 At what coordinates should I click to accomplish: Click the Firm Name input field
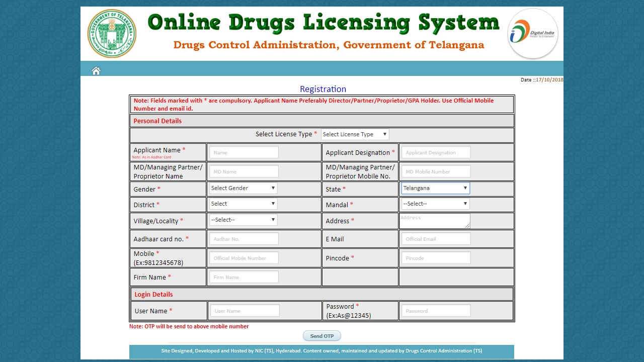pyautogui.click(x=243, y=277)
